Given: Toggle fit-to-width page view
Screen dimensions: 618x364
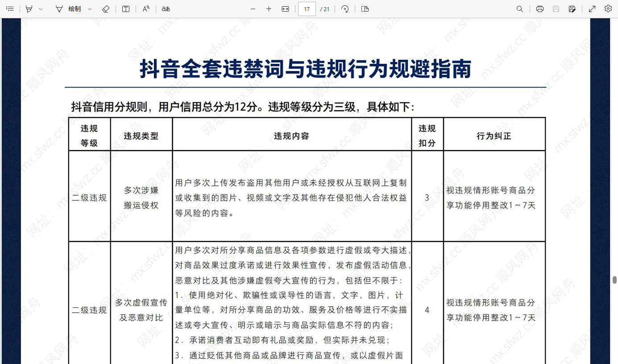Looking at the screenshot, I should click(285, 8).
